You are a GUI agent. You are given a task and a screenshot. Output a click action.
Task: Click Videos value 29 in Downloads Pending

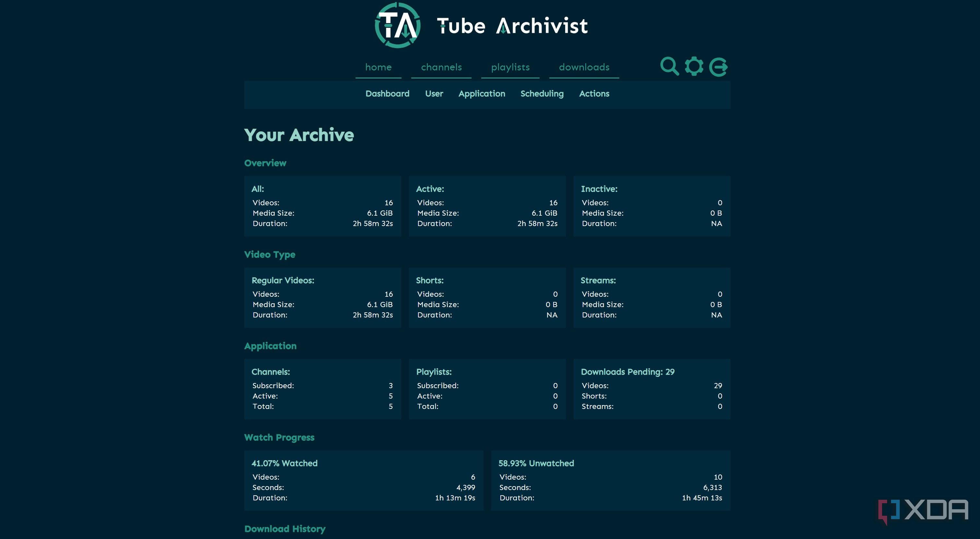coord(718,386)
